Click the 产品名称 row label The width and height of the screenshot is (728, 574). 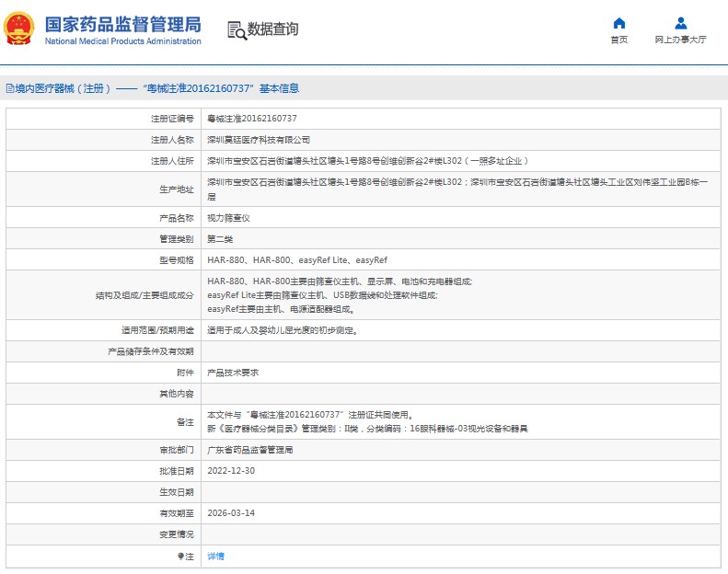click(x=177, y=218)
